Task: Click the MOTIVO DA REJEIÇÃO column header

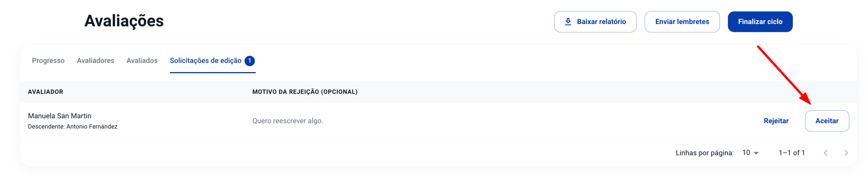Action: click(x=305, y=92)
